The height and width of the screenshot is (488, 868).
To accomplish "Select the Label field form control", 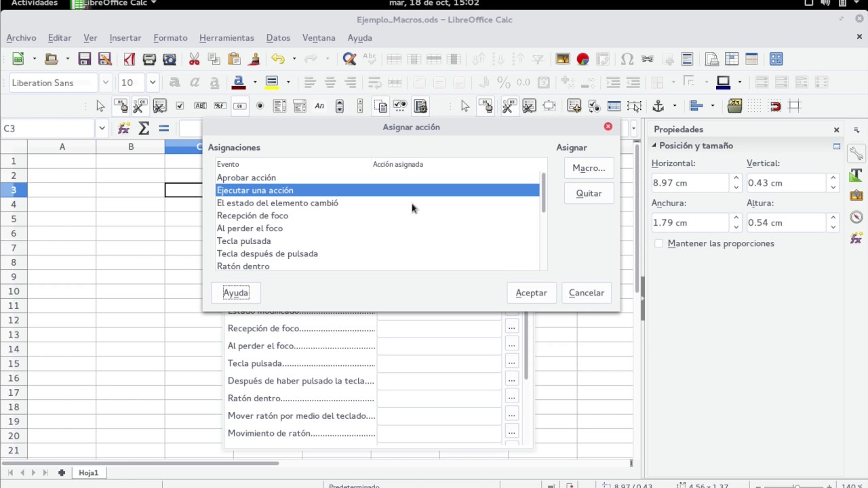I will tap(319, 106).
